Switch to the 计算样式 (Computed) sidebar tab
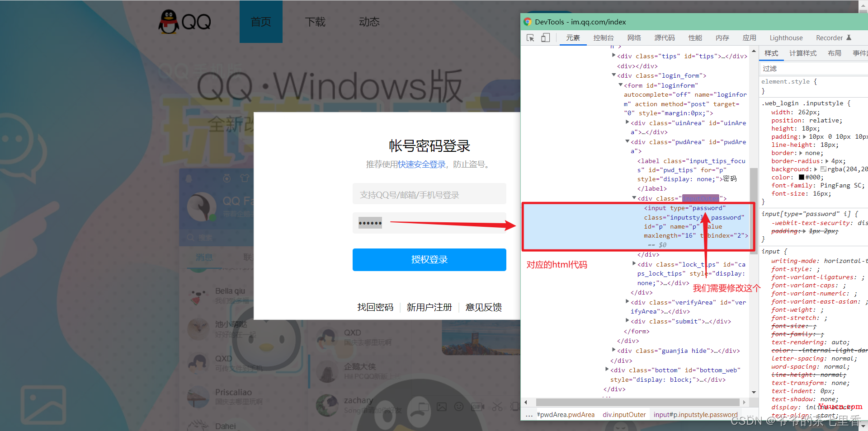Image resolution: width=868 pixels, height=431 pixels. (803, 53)
